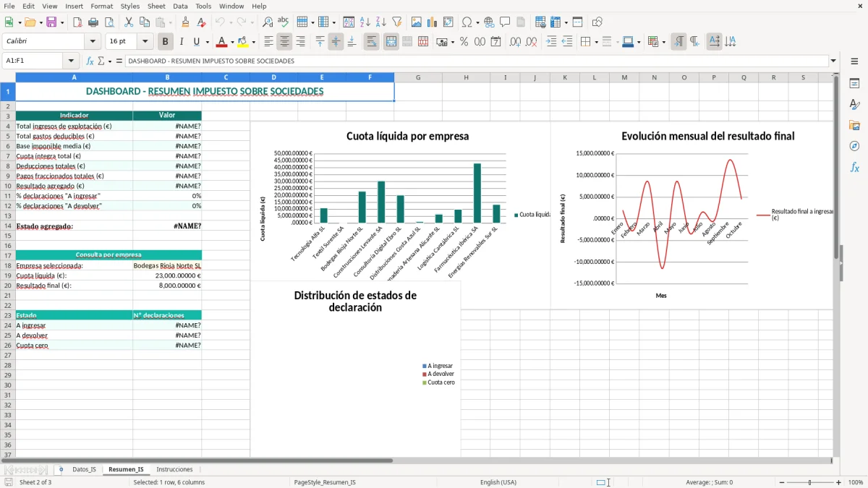Apply the yellow background color swatch

pos(243,42)
